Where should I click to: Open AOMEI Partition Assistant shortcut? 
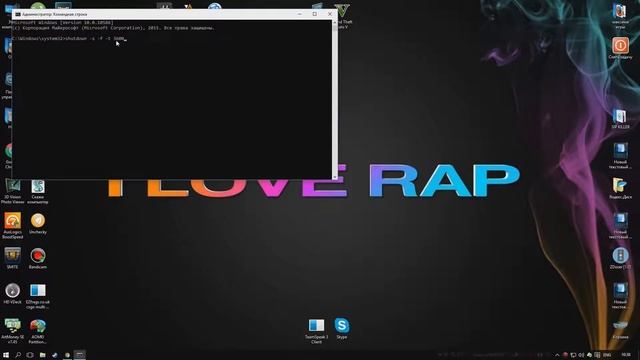(38, 331)
